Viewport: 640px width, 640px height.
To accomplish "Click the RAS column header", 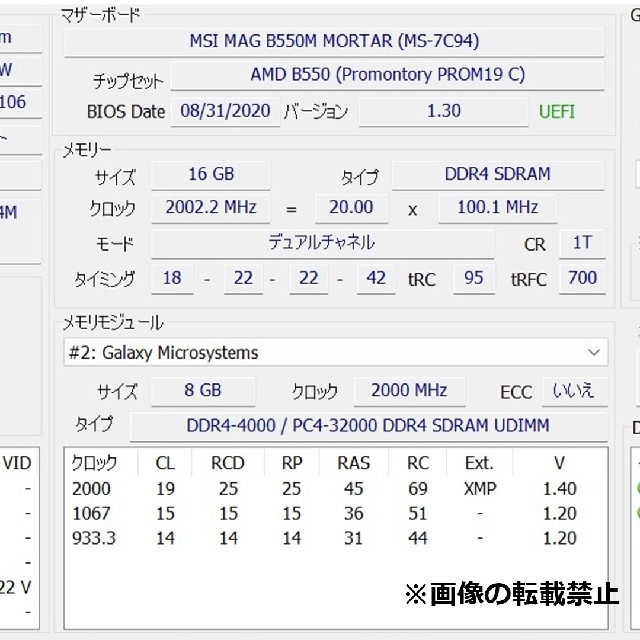I will coord(353,463).
